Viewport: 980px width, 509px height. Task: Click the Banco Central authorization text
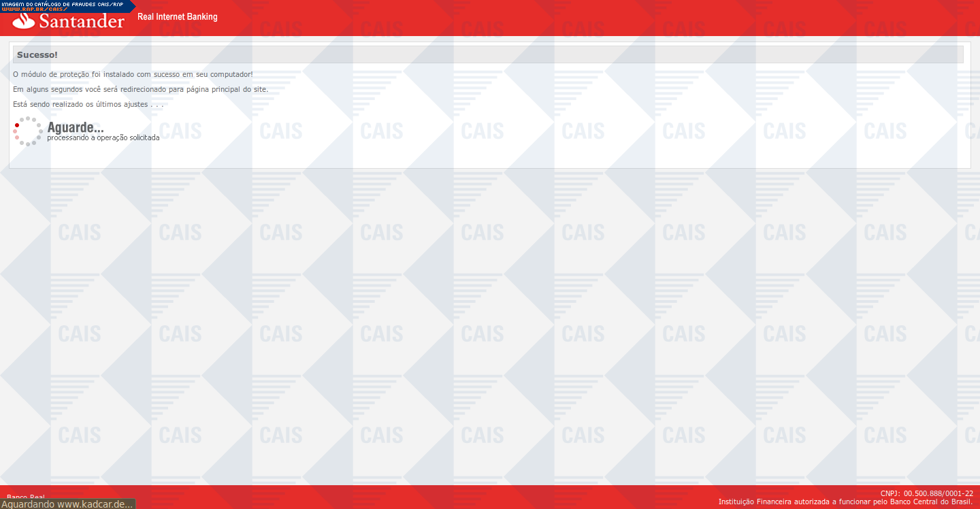tap(845, 502)
